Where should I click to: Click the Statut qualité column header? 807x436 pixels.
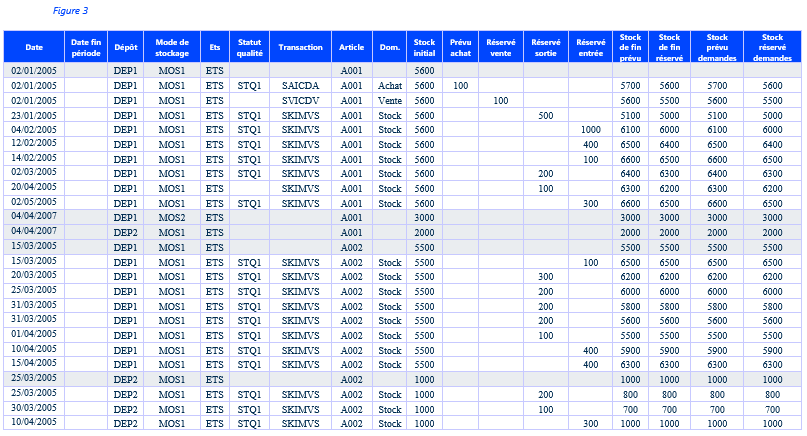coord(250,47)
